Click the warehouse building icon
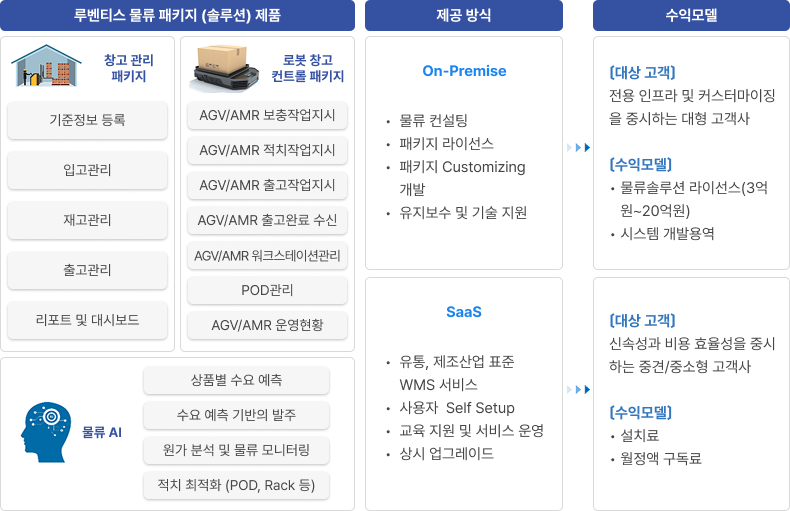The width and height of the screenshot is (790, 511). point(46,66)
